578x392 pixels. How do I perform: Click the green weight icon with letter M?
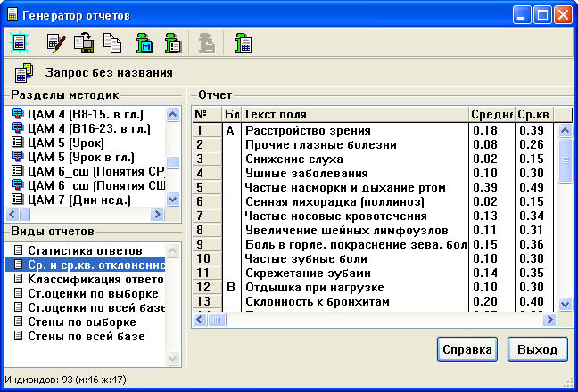click(x=144, y=43)
